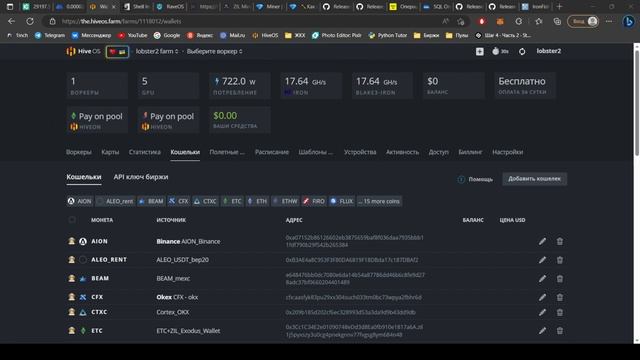This screenshot has width=640, height=360.
Task: Filter wallets by CTXC coin chip
Action: 205,201
